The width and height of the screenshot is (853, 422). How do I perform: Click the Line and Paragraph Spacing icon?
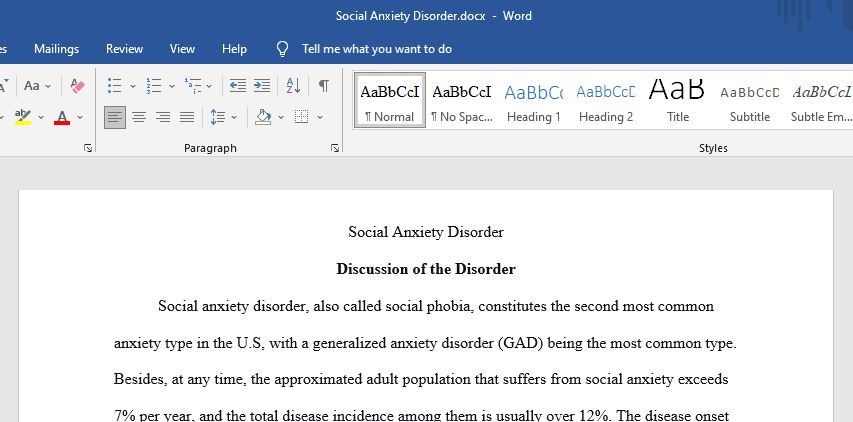point(218,117)
